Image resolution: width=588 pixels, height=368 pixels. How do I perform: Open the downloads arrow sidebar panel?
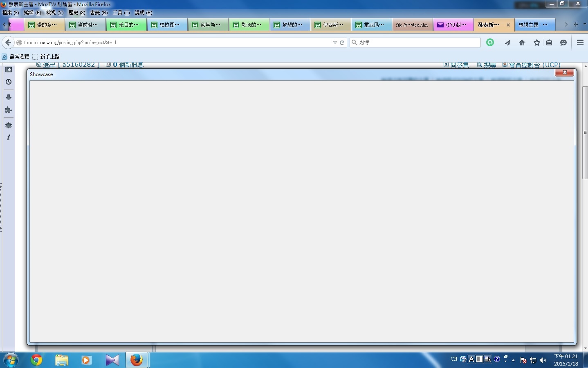coord(9,97)
